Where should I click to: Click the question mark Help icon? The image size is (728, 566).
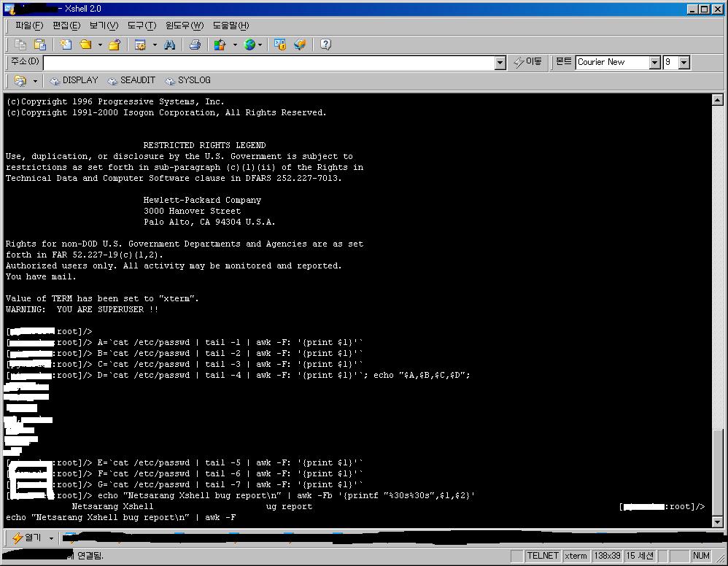(325, 44)
